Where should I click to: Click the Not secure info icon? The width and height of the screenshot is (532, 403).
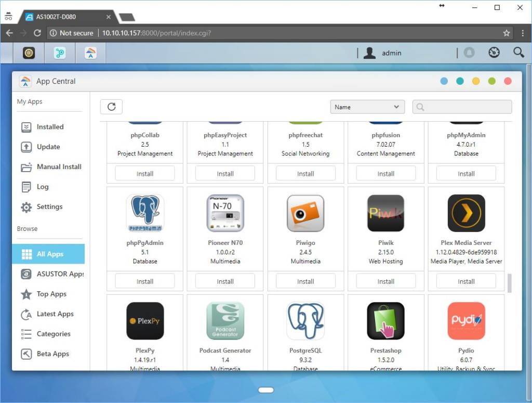point(54,33)
